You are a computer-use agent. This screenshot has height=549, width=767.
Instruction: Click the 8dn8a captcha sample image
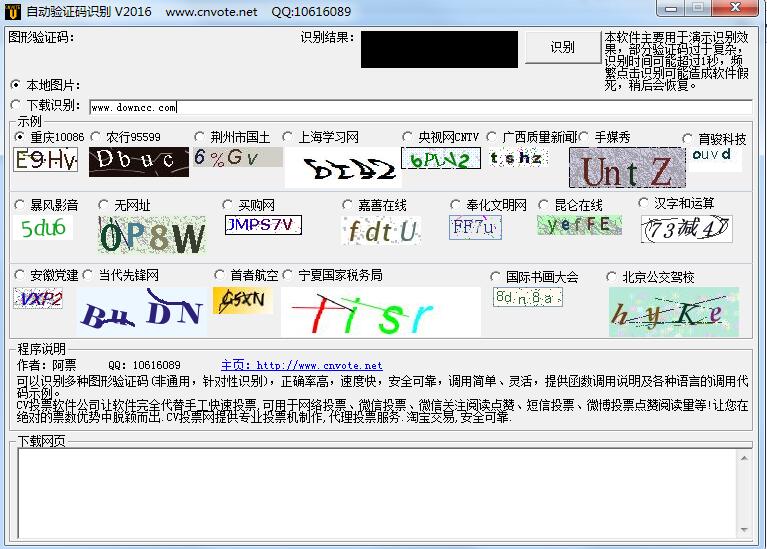tap(528, 297)
